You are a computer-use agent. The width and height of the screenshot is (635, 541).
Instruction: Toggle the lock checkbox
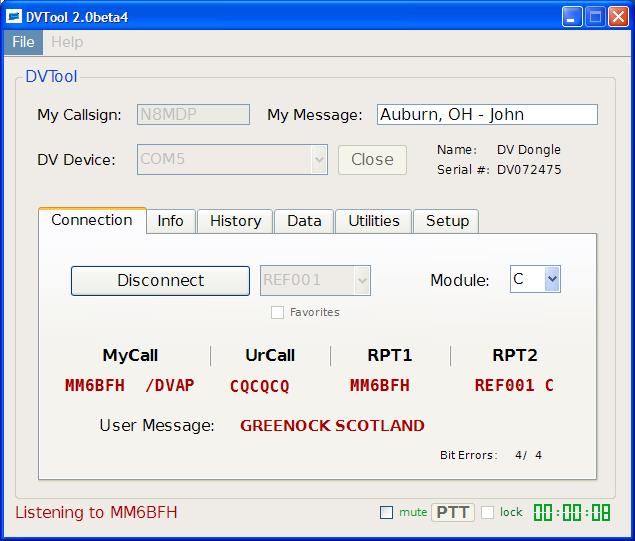pos(488,512)
